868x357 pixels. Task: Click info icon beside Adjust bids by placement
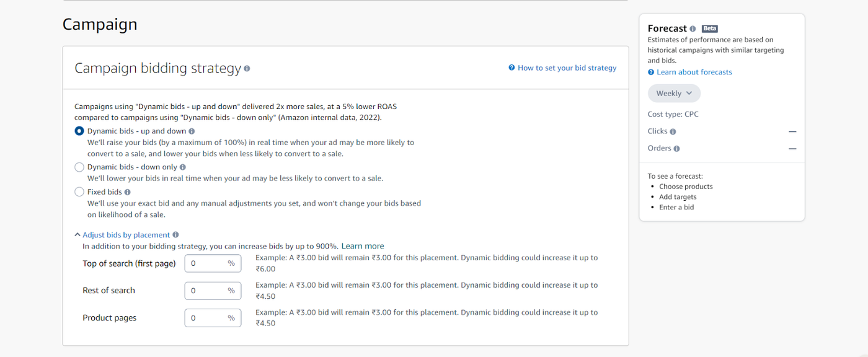(x=175, y=235)
